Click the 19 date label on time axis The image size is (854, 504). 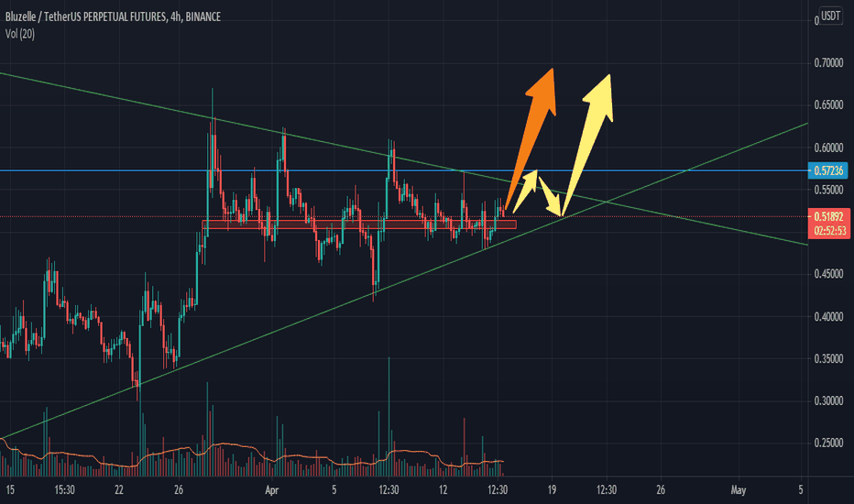pos(552,490)
